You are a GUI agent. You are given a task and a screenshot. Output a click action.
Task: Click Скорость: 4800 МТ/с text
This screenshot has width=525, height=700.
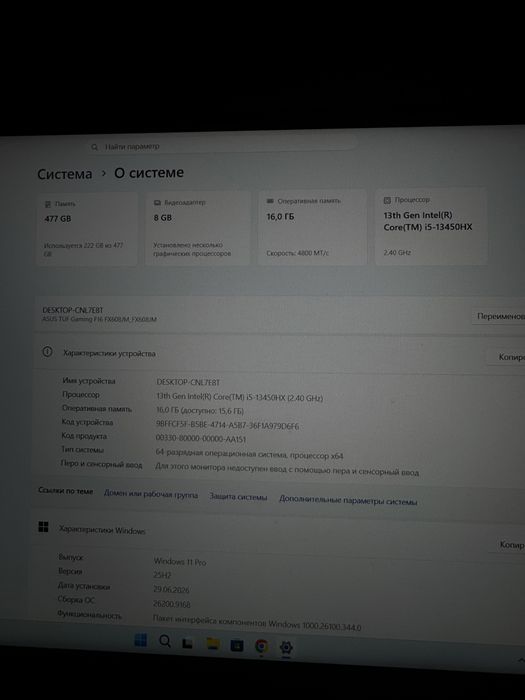[297, 253]
